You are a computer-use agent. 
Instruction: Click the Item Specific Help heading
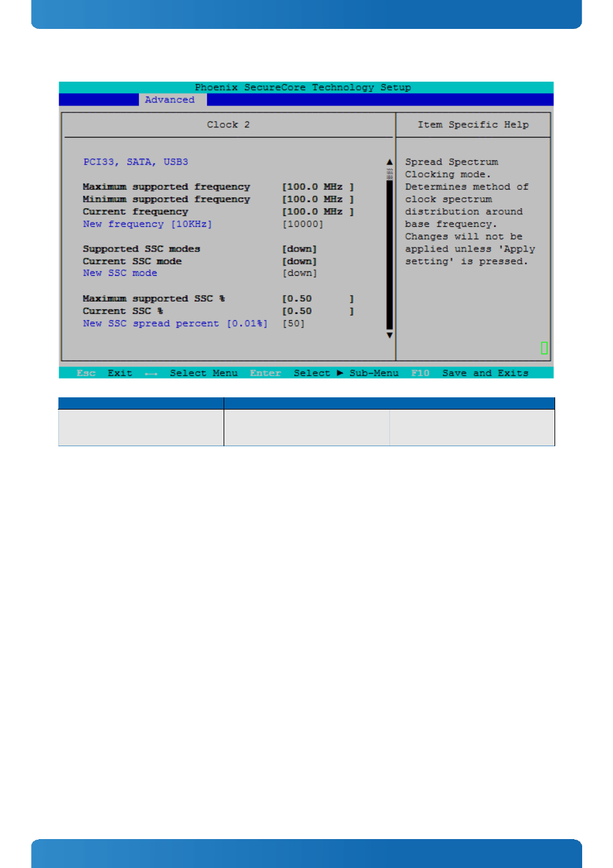[x=474, y=125]
